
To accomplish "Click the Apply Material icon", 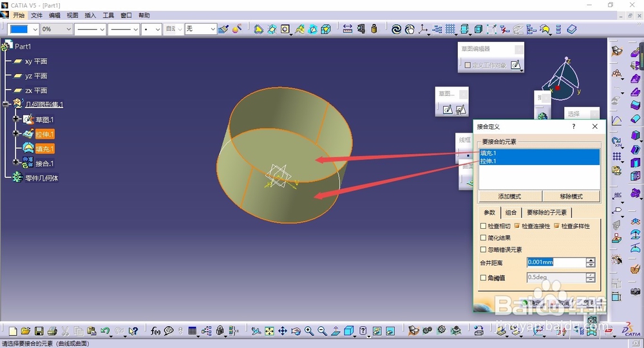I will [x=237, y=29].
